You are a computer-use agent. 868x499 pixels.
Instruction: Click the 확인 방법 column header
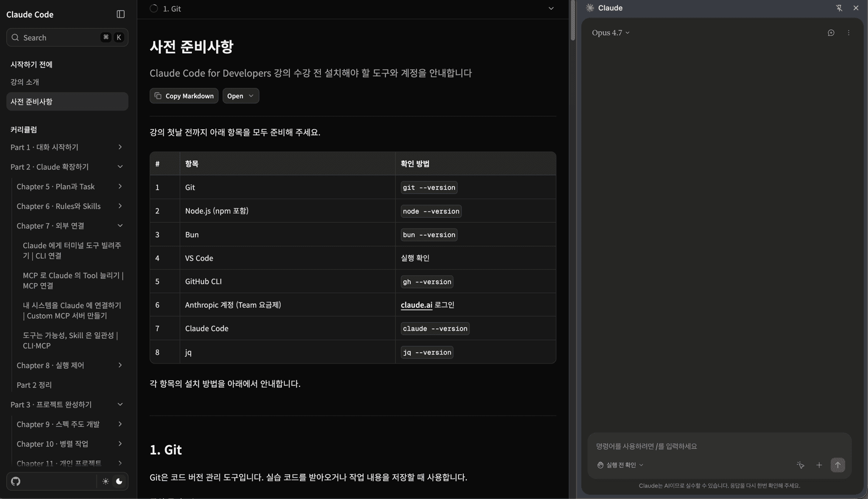tap(476, 164)
